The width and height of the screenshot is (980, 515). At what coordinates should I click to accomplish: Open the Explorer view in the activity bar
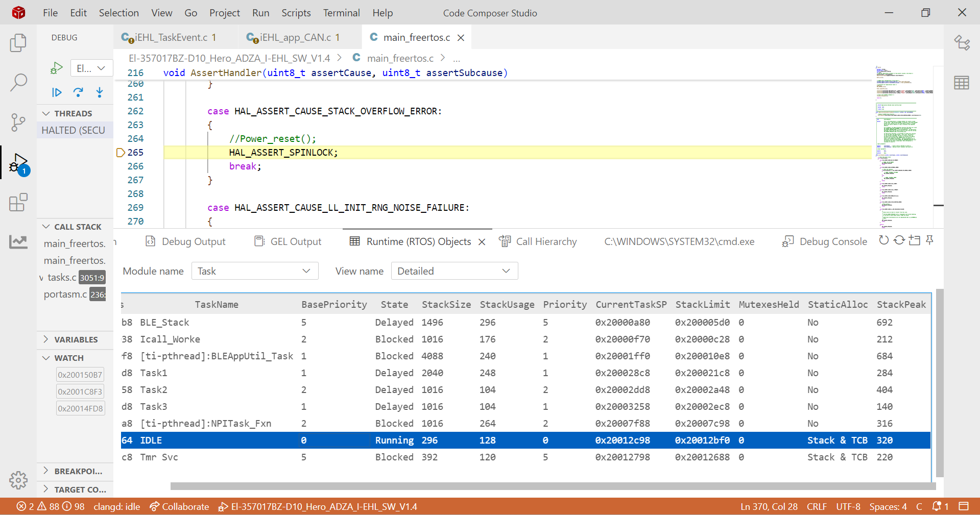click(18, 43)
